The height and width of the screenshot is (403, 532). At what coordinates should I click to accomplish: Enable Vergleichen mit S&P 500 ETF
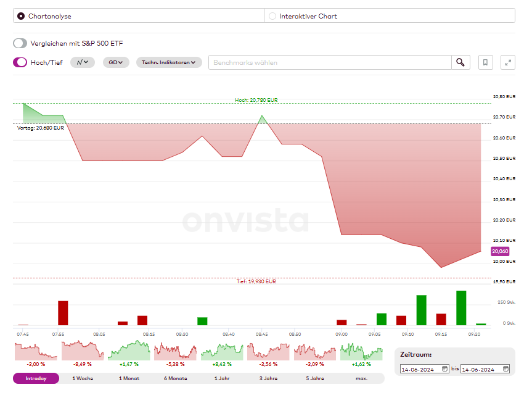(18, 43)
